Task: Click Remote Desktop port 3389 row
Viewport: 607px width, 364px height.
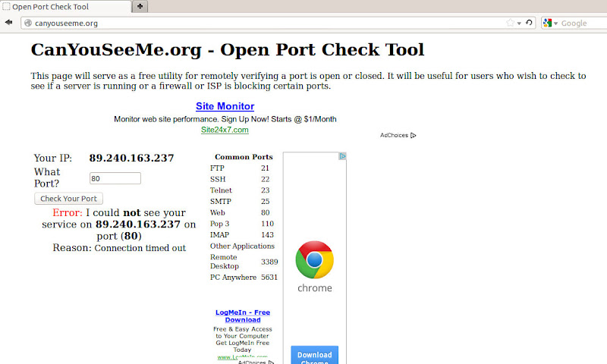Action: [244, 262]
